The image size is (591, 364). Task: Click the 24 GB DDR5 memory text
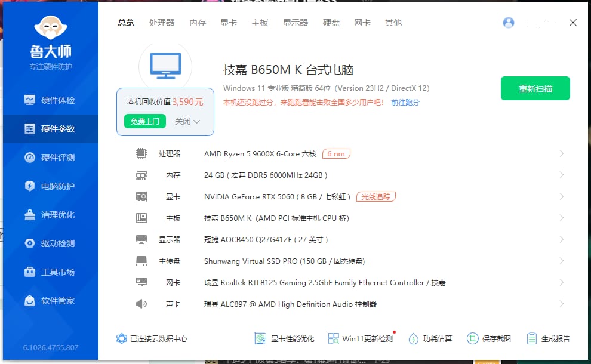(x=266, y=175)
